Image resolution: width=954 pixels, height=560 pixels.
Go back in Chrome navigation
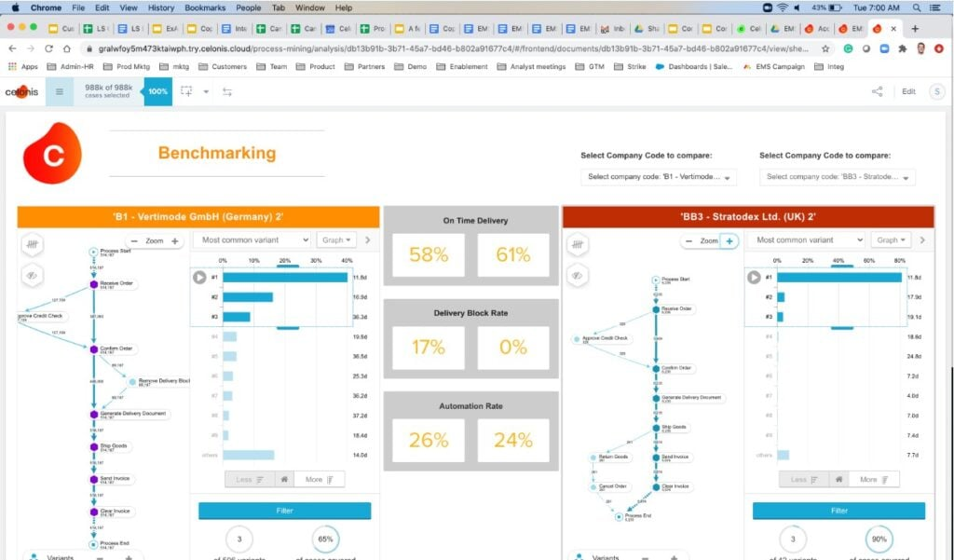[x=12, y=48]
